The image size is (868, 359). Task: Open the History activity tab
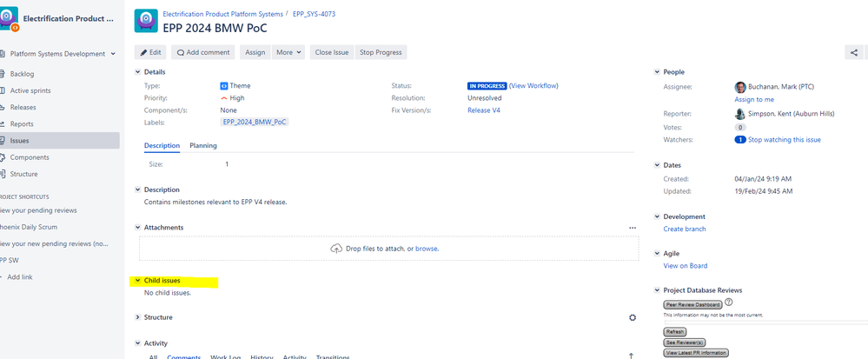(x=262, y=356)
